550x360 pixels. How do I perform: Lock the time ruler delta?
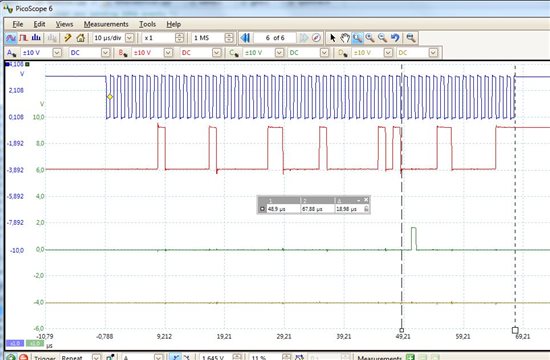[x=366, y=209]
